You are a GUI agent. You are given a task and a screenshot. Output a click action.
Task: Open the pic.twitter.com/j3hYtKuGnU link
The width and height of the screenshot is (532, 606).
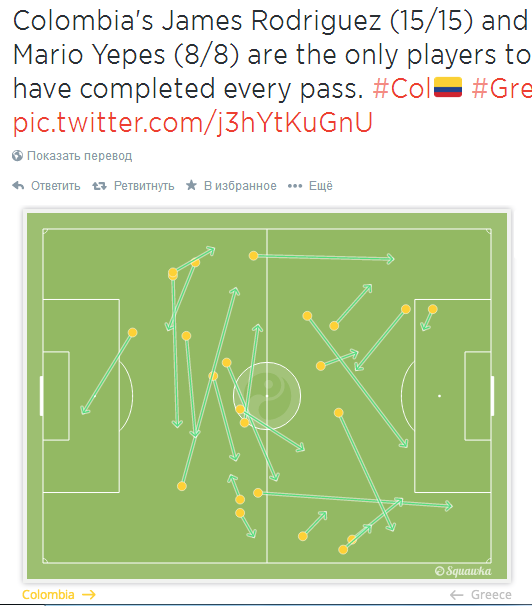click(192, 123)
